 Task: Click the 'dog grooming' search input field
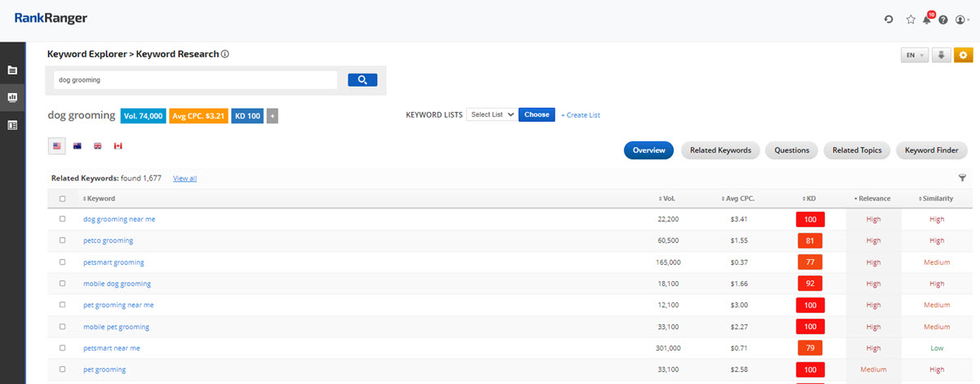195,80
